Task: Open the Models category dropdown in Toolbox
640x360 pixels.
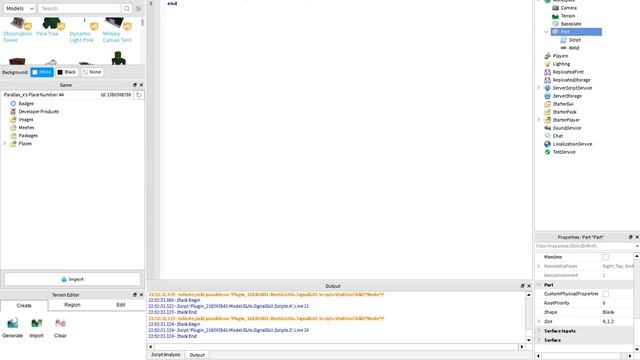Action: [19, 8]
